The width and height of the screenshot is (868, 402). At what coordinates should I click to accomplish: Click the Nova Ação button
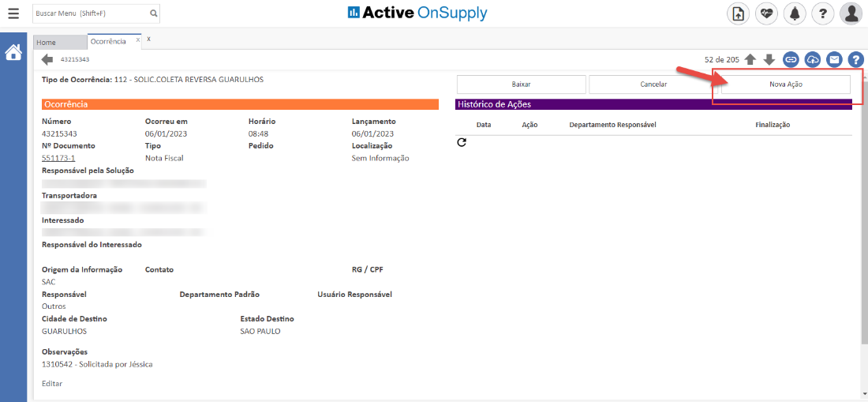coord(785,85)
